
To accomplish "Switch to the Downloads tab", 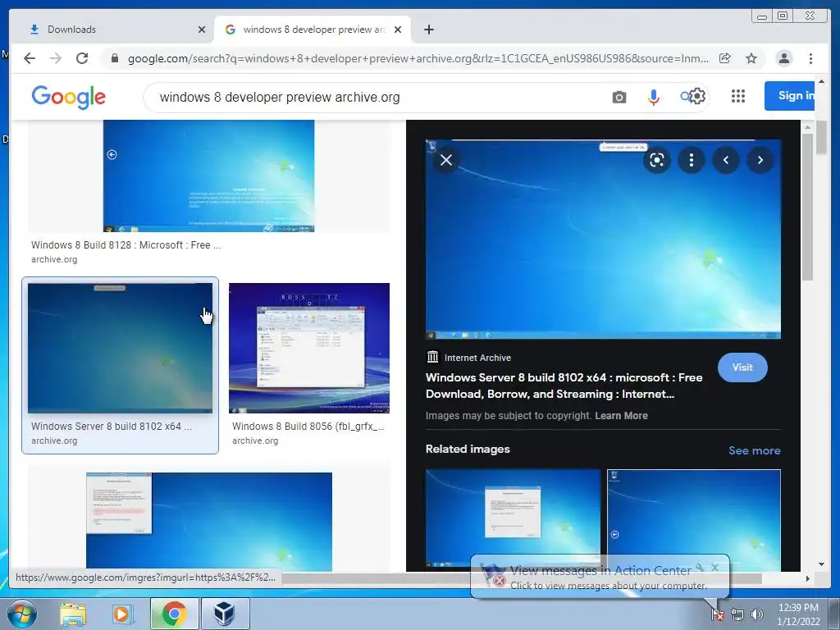I will pyautogui.click(x=112, y=30).
